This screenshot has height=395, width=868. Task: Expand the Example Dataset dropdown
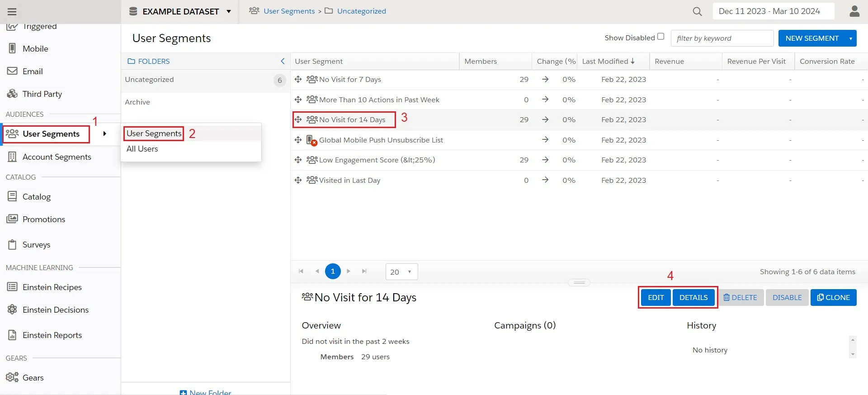[229, 11]
